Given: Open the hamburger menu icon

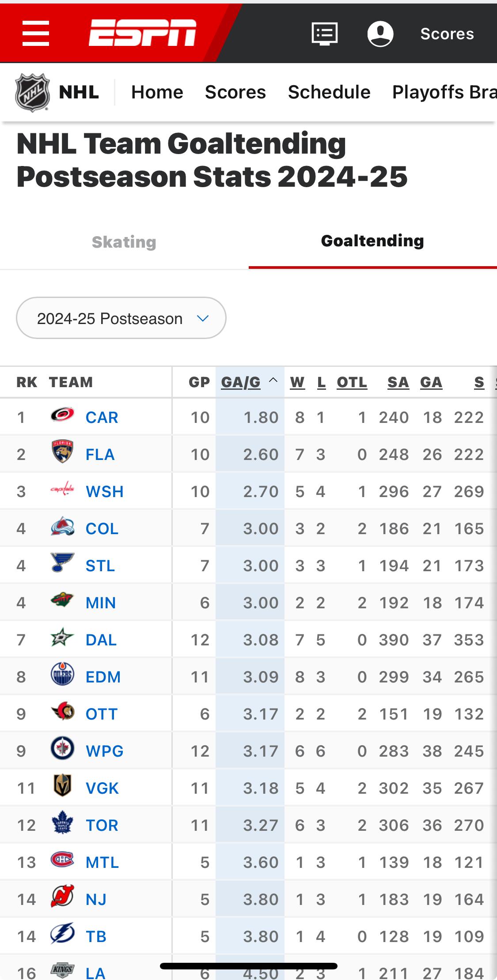Looking at the screenshot, I should click(36, 34).
